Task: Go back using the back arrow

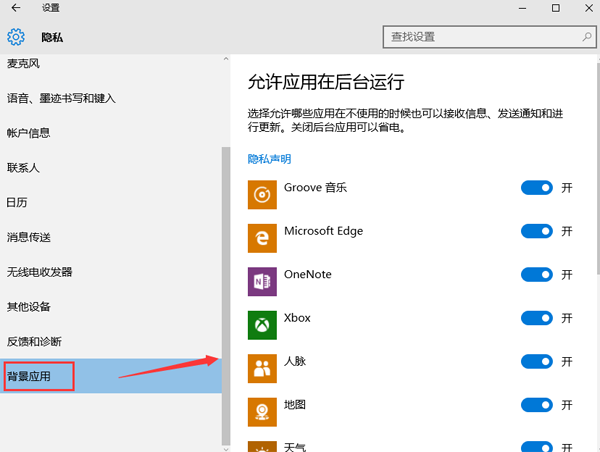Action: (16, 8)
